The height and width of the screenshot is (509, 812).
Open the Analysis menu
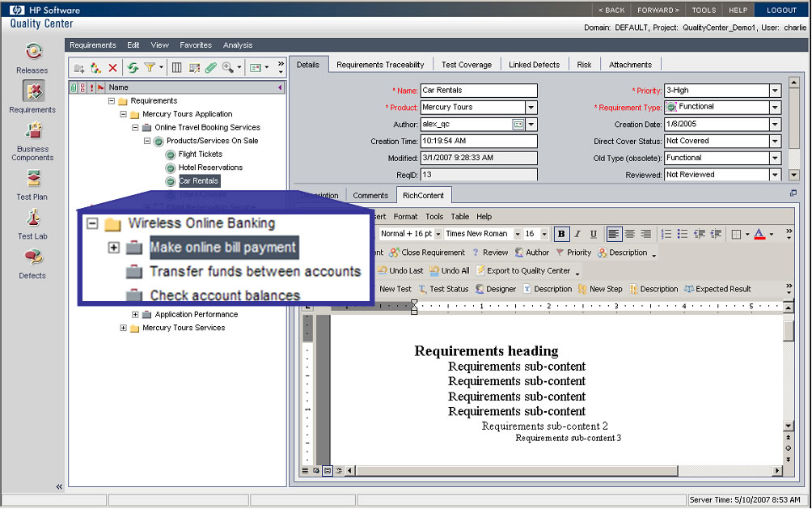coord(238,45)
